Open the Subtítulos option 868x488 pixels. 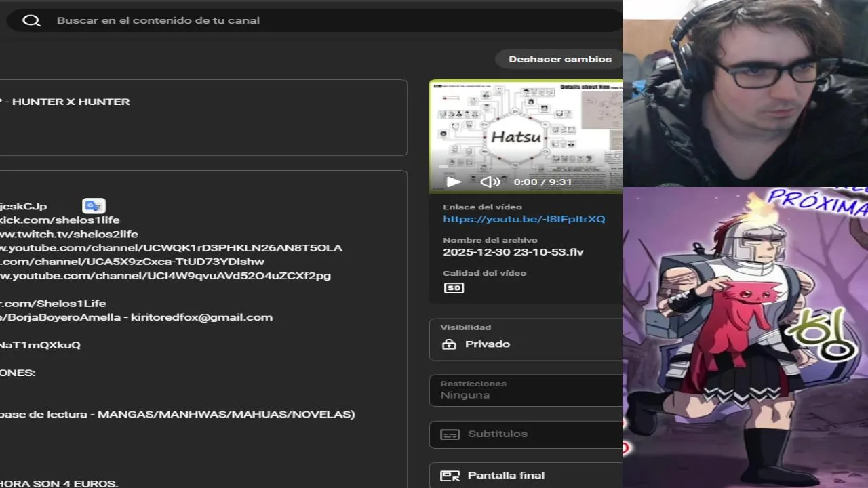(x=526, y=434)
